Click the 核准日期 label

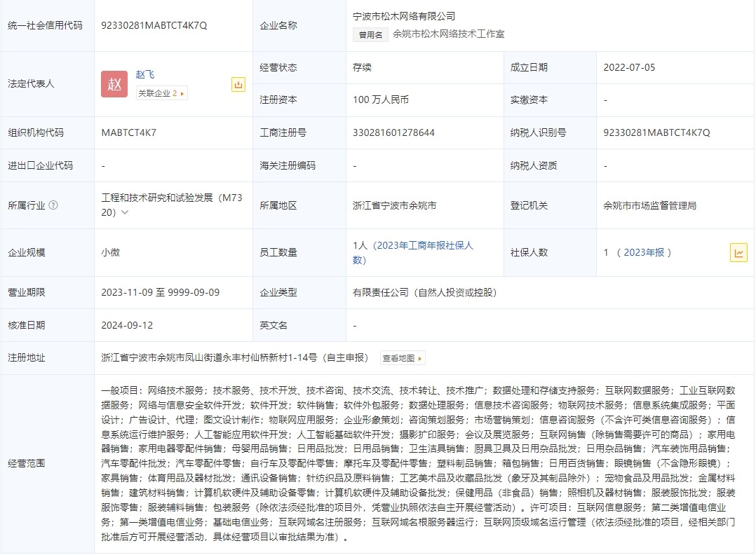pyautogui.click(x=27, y=325)
